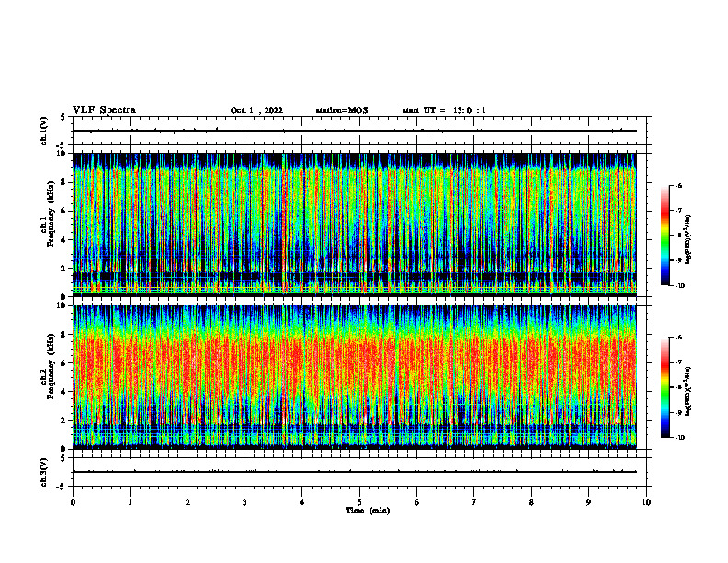The height and width of the screenshot is (563, 728).
Task: Click the "4" kHz tick on ch.2 spectrogram
Action: click(x=64, y=392)
